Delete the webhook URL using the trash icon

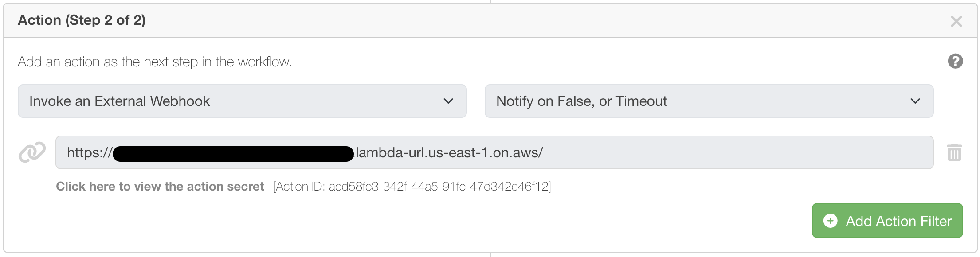pyautogui.click(x=954, y=152)
